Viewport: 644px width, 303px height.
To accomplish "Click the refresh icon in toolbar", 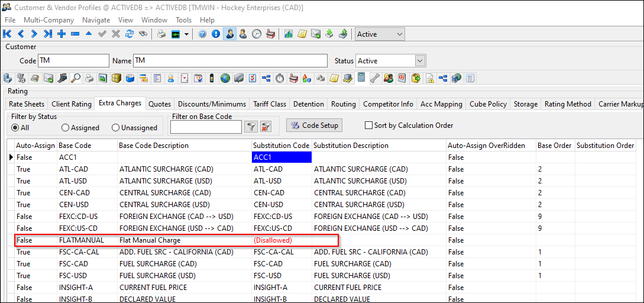I will coord(129,34).
